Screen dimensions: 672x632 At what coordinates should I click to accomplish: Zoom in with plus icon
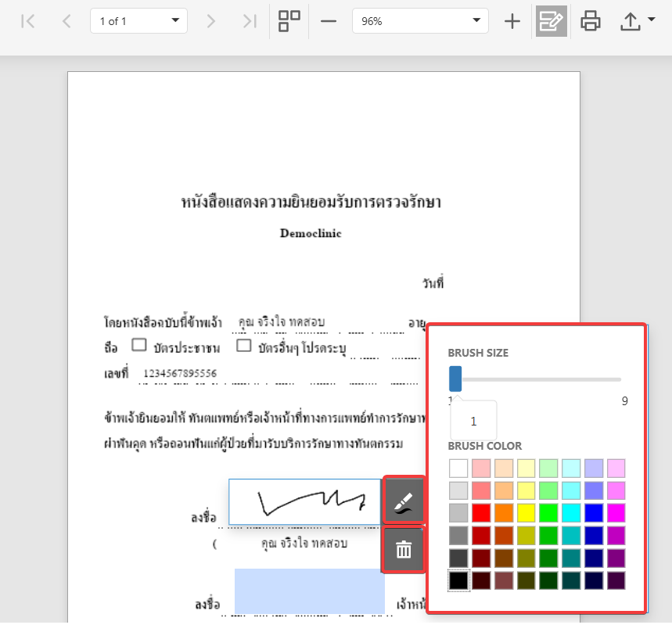coord(512,21)
